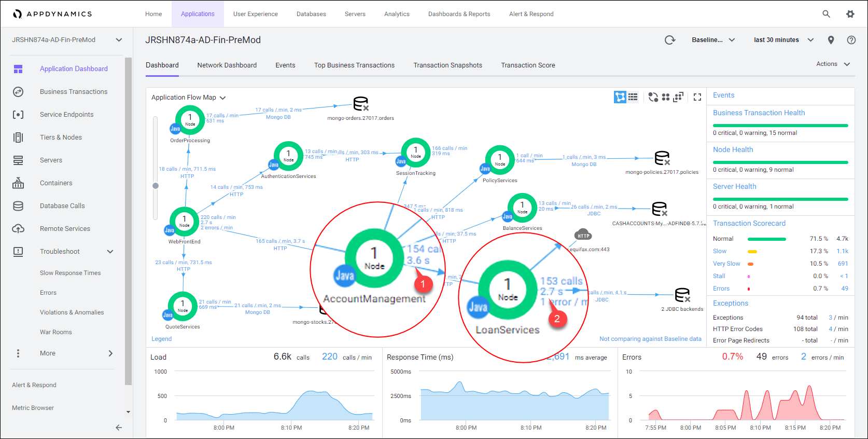Viewport: 868px width, 439px height.
Task: Open flow map in fullscreen mode
Action: click(697, 97)
